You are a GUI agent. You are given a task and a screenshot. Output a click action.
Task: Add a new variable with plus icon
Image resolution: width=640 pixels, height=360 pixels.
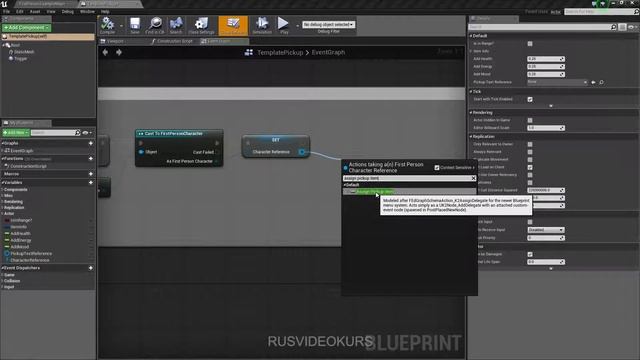(91, 182)
